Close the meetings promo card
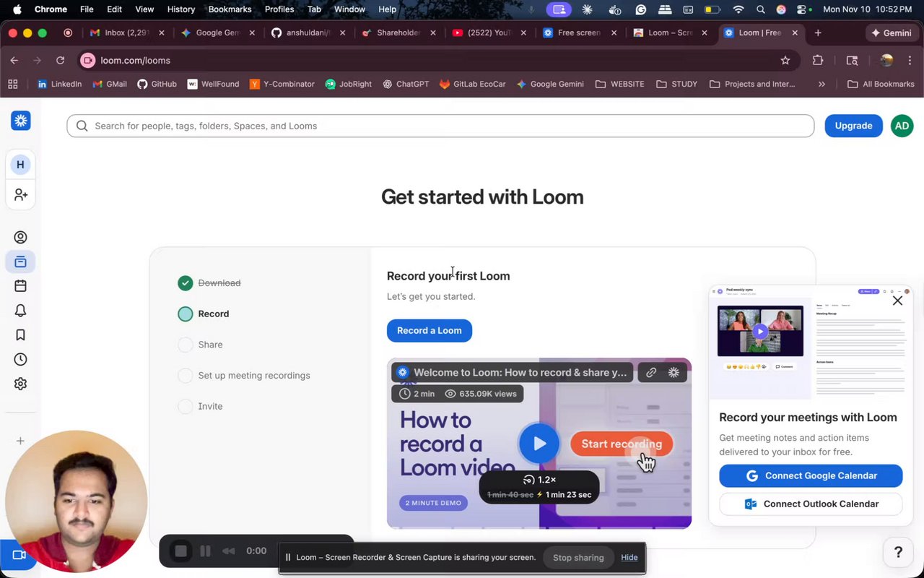Image resolution: width=924 pixels, height=578 pixels. tap(897, 301)
